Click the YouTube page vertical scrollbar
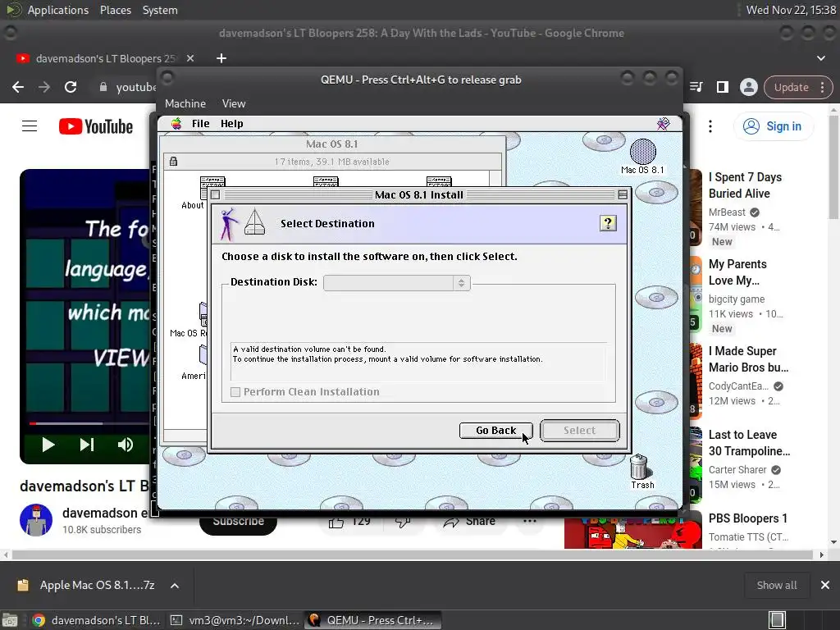Screen dimensions: 840x630 click(x=833, y=167)
